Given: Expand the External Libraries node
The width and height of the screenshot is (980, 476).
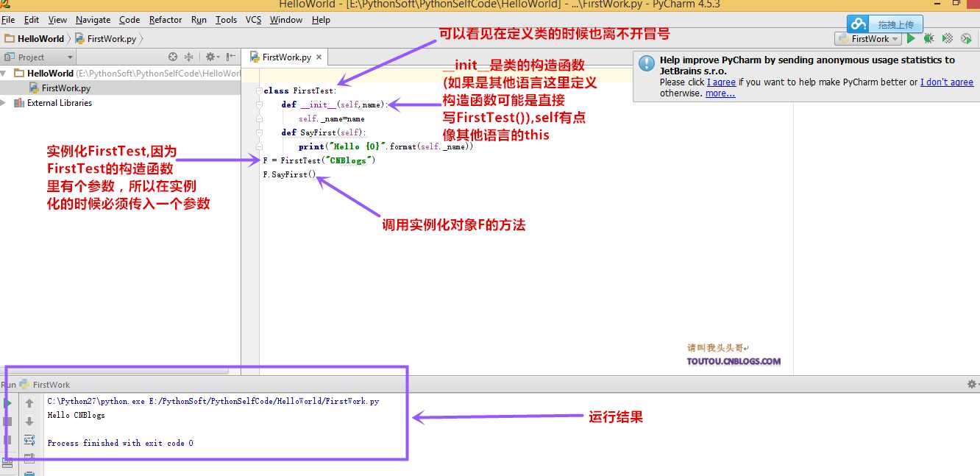Looking at the screenshot, I should click(4, 103).
